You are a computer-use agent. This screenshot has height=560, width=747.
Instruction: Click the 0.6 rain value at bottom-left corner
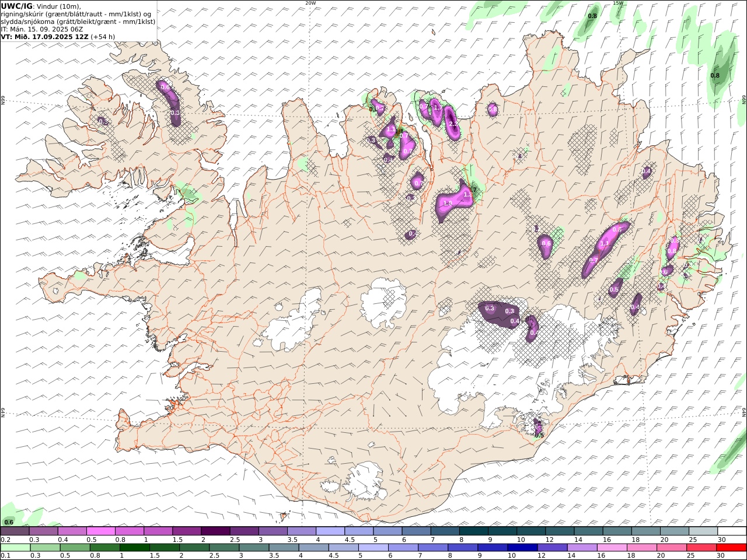click(9, 522)
